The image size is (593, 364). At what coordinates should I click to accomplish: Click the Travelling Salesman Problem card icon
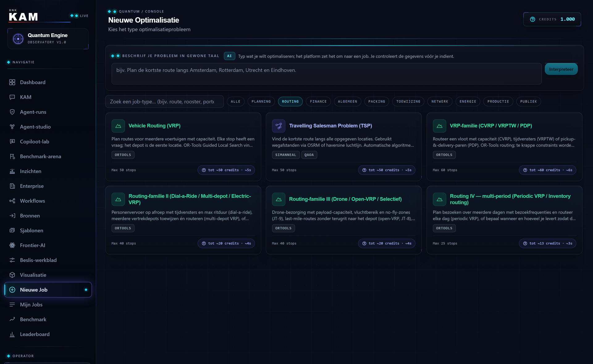click(279, 126)
